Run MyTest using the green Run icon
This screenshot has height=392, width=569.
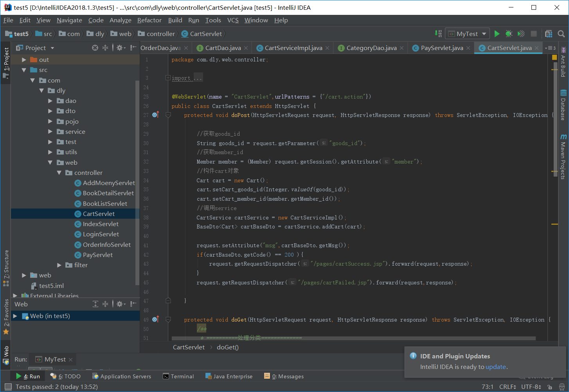[x=497, y=33]
